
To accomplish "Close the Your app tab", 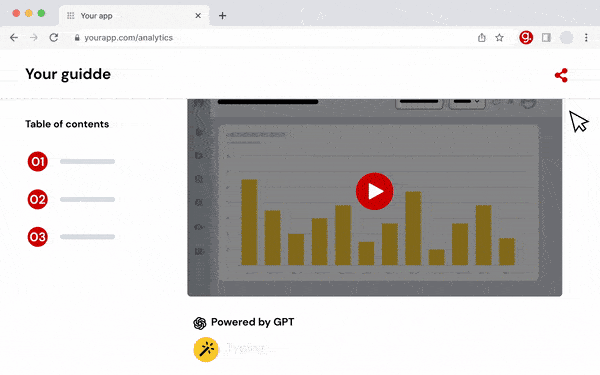I will pyautogui.click(x=198, y=16).
